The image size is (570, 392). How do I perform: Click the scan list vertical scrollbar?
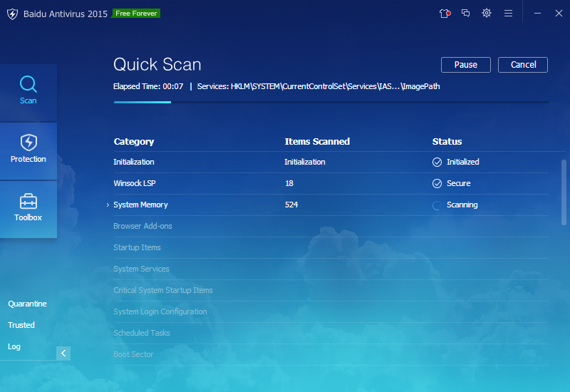tap(564, 192)
